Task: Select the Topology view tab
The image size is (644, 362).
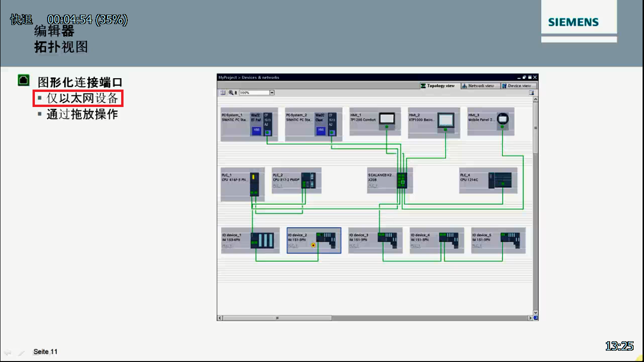Action: [x=438, y=86]
